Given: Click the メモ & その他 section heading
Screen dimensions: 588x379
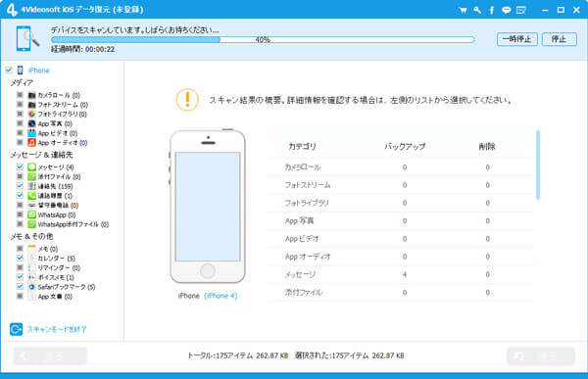Looking at the screenshot, I should (x=31, y=236).
